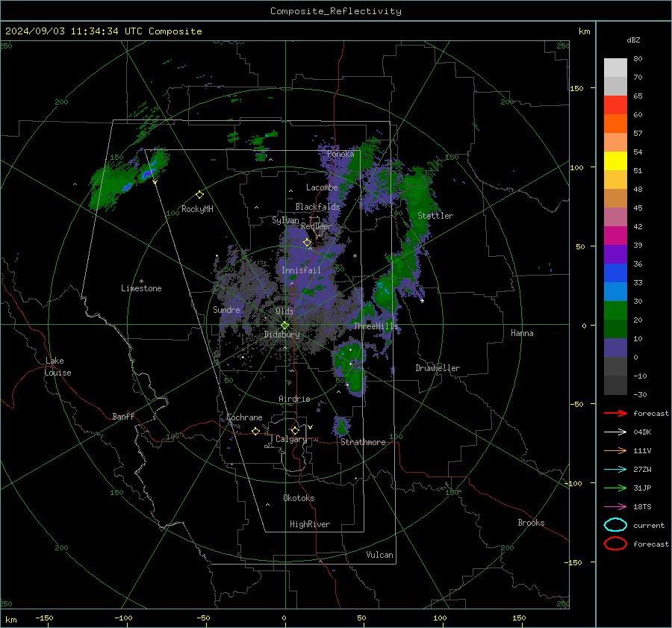Click the yellow diamond marker above RockyMH
Image resolution: width=672 pixels, height=628 pixels.
[x=199, y=195]
